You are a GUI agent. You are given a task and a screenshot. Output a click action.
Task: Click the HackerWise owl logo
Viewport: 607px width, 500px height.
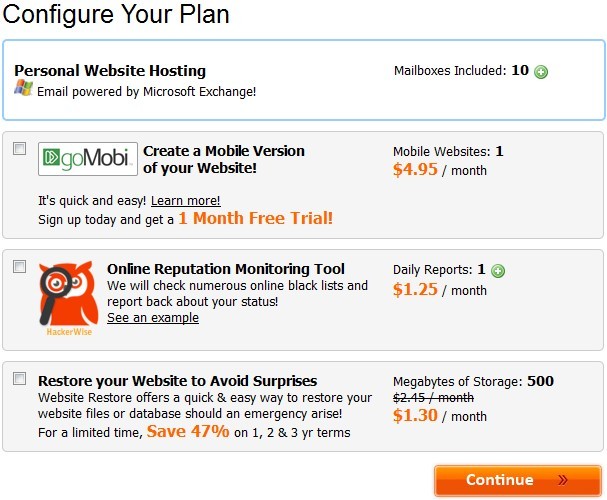[69, 298]
